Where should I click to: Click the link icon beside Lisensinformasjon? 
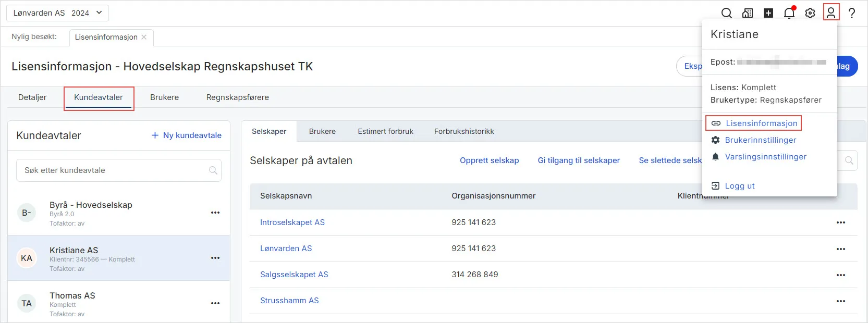point(716,123)
